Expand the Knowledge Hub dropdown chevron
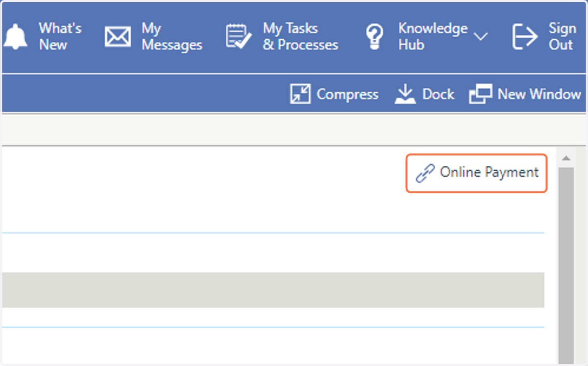588x366 pixels. 481,37
